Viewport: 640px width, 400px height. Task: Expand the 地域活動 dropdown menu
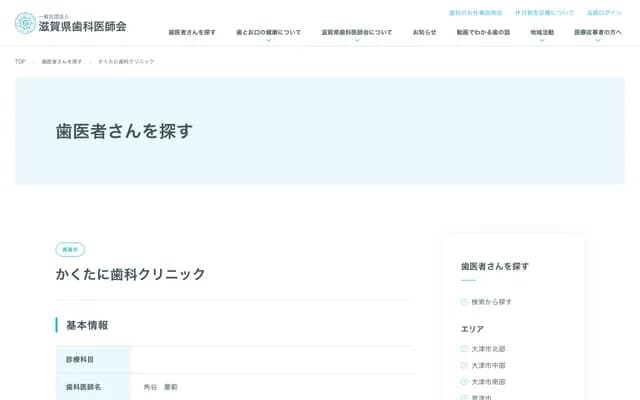(542, 32)
